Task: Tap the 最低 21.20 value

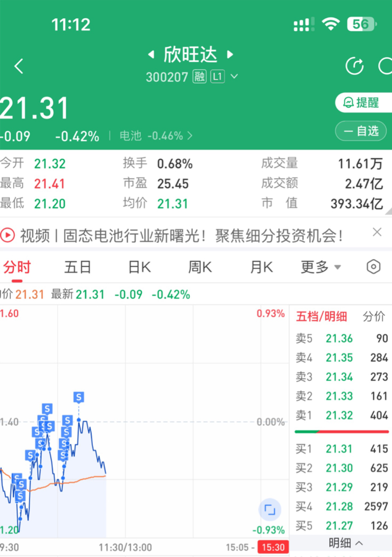Action: [x=50, y=203]
